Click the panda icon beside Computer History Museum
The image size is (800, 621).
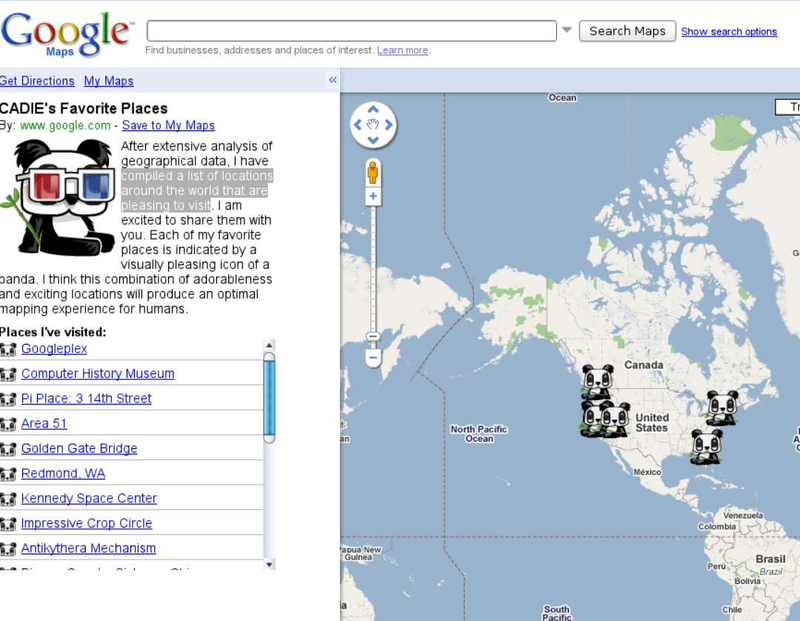8,375
